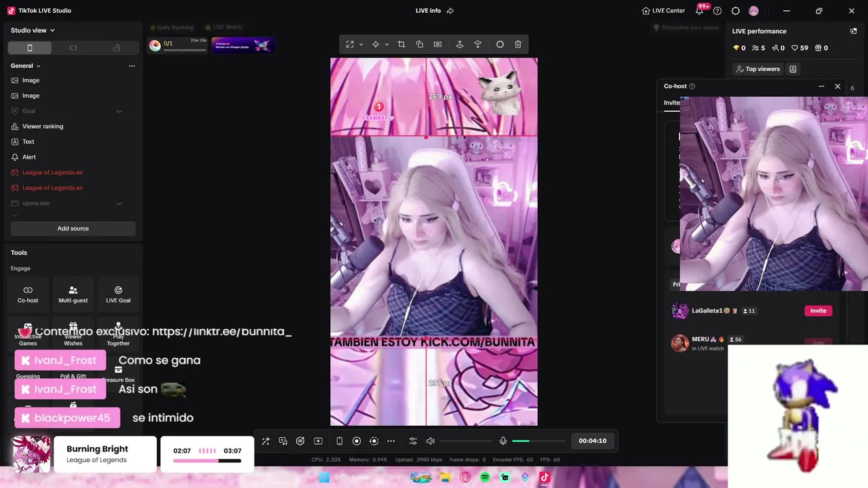This screenshot has width=868, height=488.
Task: Close the Co-host panel
Action: click(x=837, y=87)
